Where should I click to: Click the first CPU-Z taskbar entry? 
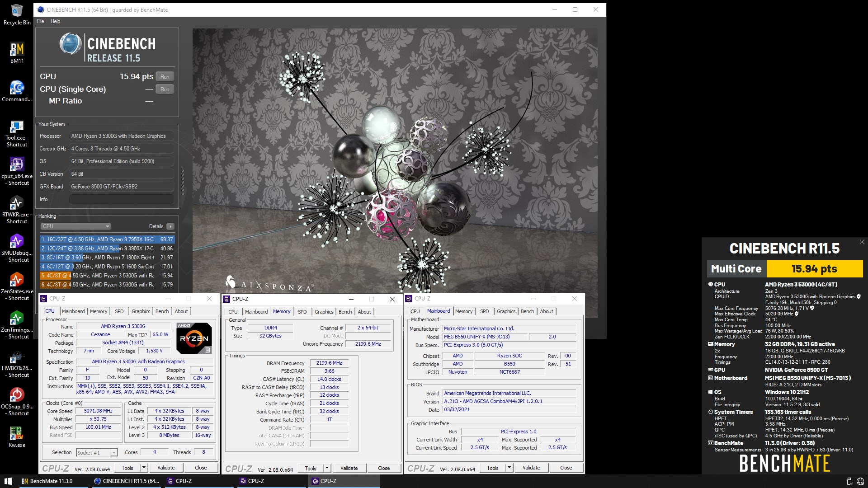tap(199, 481)
